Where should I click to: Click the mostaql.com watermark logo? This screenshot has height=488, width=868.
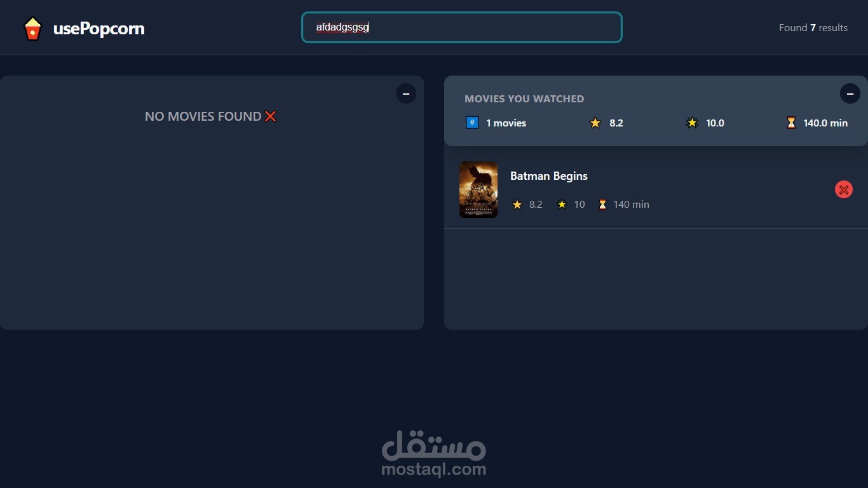[x=434, y=454]
